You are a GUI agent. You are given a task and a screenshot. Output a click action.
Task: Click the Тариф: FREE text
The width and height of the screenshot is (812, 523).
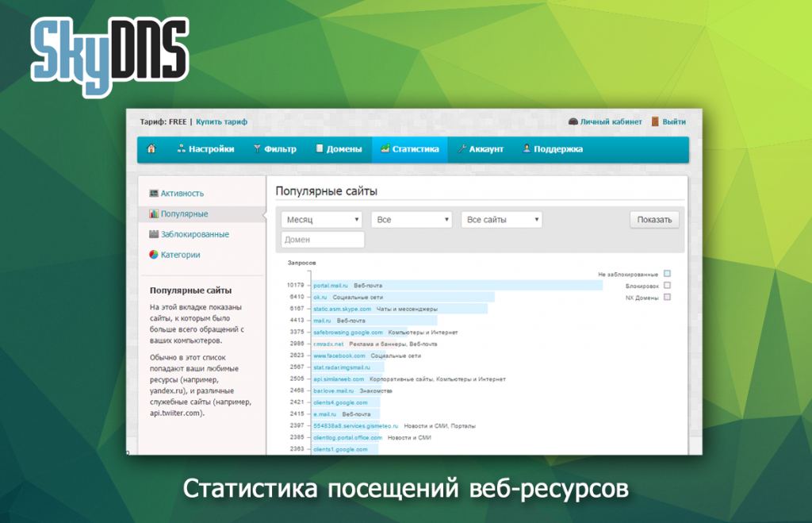[x=163, y=121]
